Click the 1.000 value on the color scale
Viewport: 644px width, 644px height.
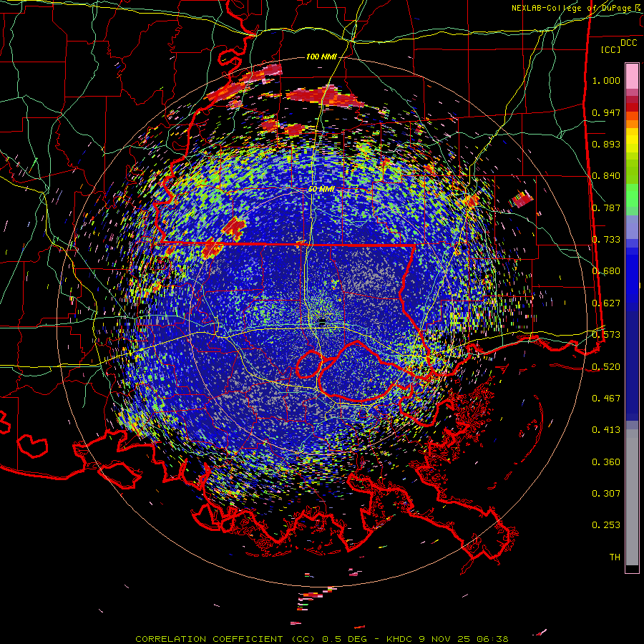606,80
